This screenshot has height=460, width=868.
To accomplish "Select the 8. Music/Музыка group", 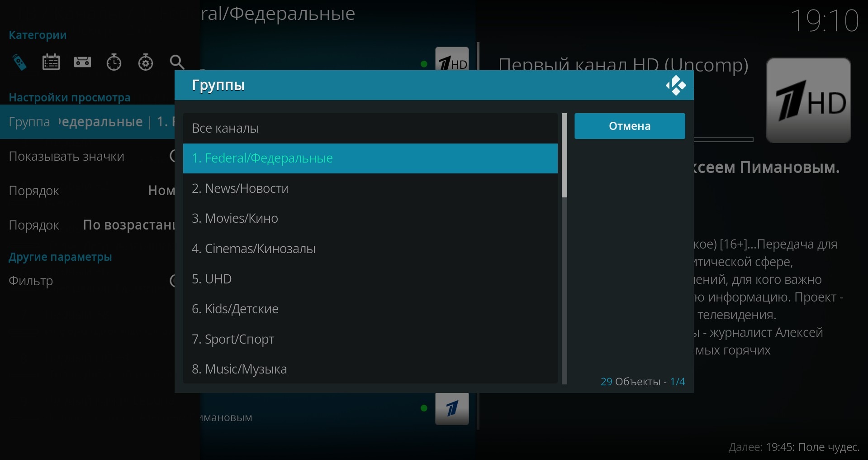I will click(x=370, y=369).
